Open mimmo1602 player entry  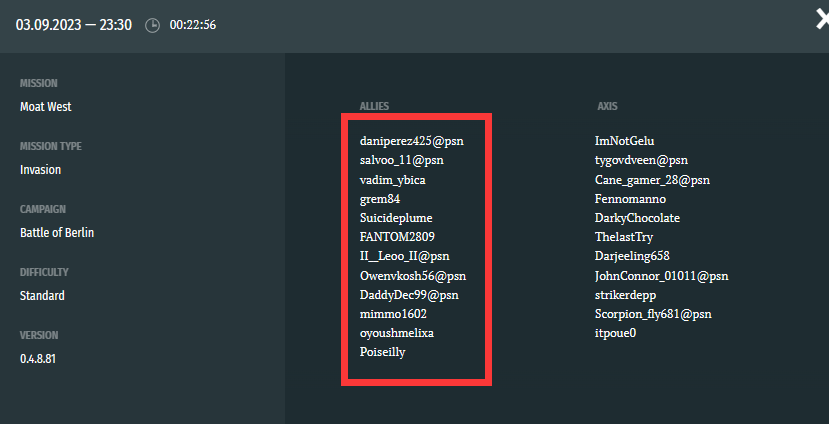[393, 314]
